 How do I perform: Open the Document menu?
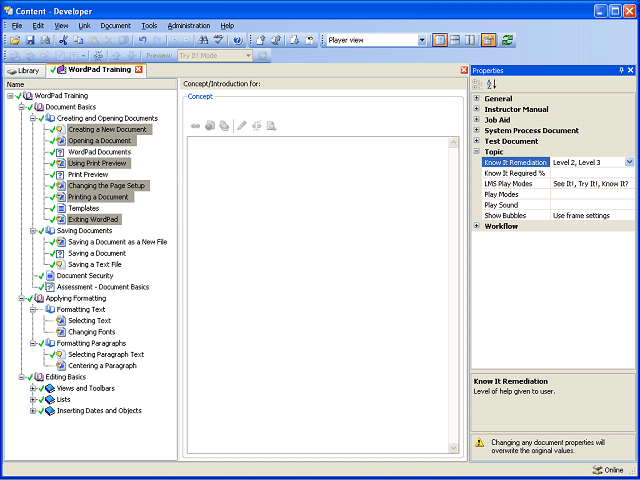click(x=116, y=26)
